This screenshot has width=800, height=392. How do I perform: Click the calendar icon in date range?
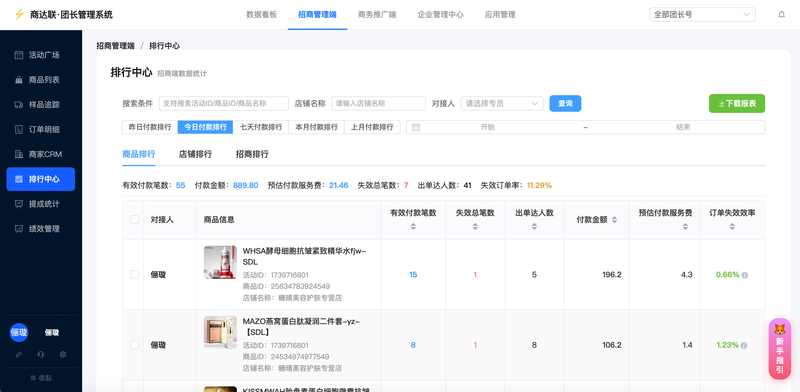coord(416,127)
